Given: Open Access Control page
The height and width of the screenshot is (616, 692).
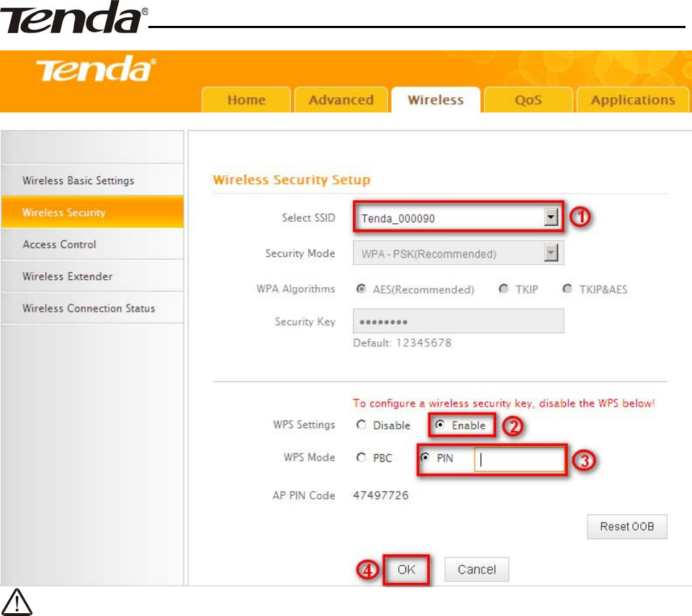Looking at the screenshot, I should click(92, 244).
